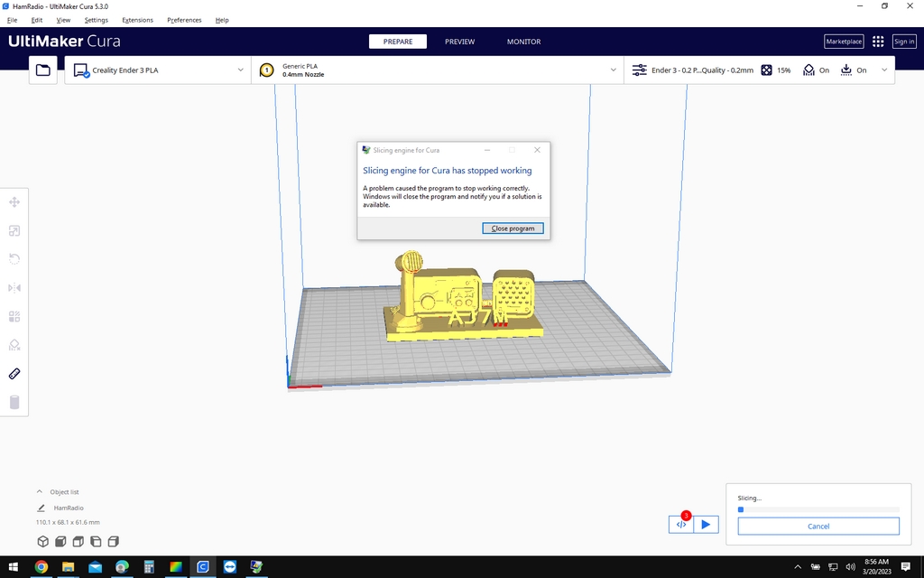Click the extruder 1 nozzle icon
924x578 pixels.
pos(267,70)
